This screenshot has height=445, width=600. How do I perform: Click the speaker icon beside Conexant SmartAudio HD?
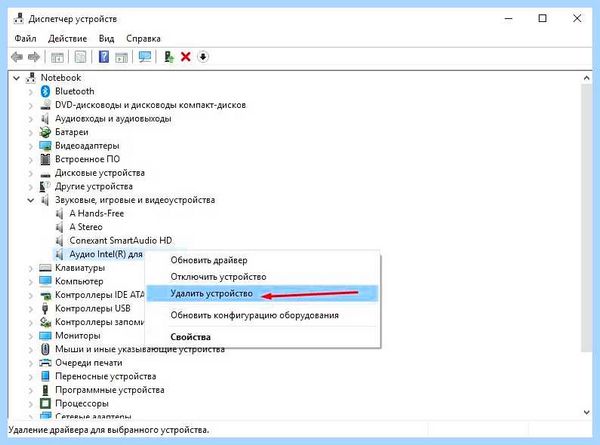[60, 241]
